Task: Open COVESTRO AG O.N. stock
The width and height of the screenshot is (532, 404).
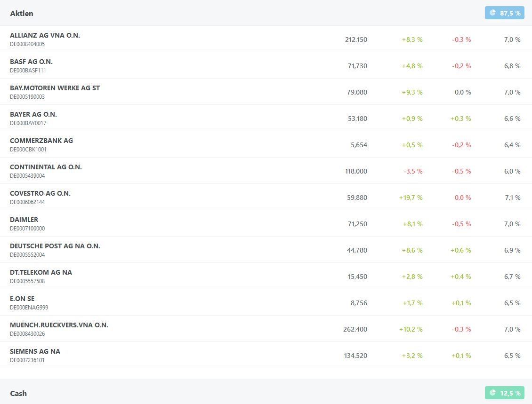Action: coord(40,193)
